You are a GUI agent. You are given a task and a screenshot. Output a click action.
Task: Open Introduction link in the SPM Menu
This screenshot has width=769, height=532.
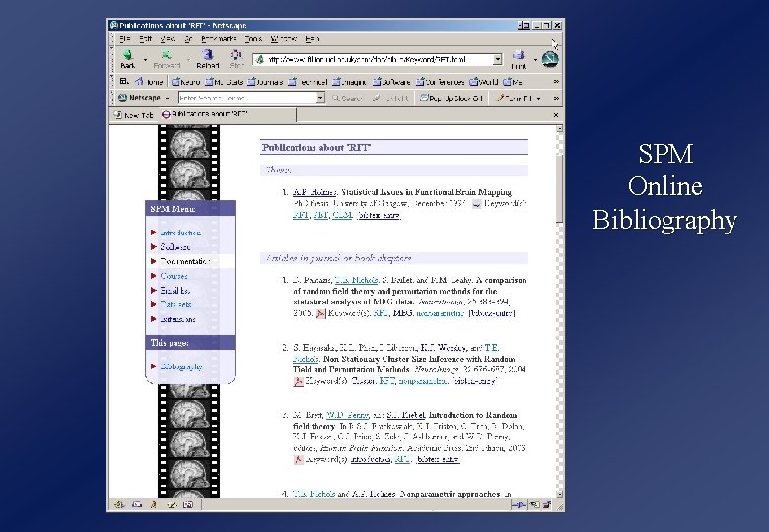[x=180, y=233]
